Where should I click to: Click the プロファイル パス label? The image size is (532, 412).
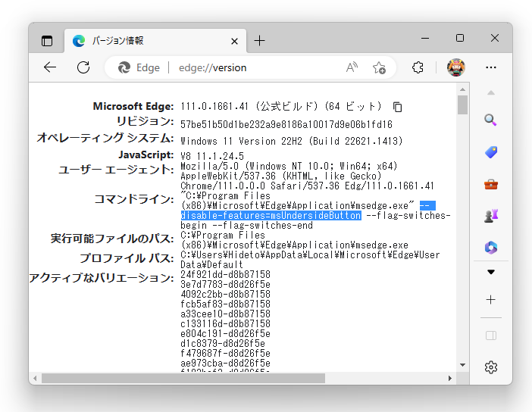[127, 258]
